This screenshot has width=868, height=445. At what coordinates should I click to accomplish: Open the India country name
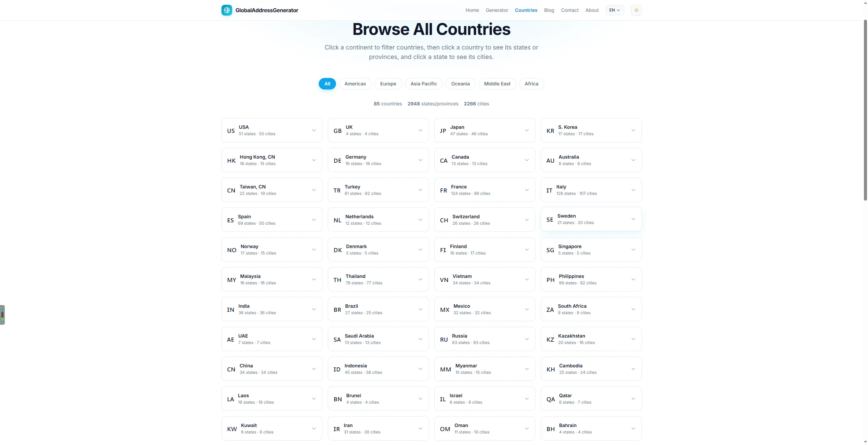[x=244, y=306]
